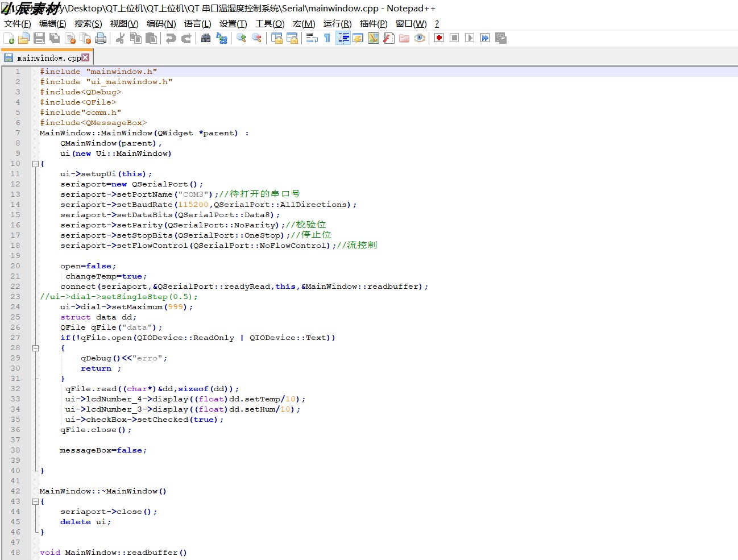
Task: Toggle the Function List panel icon
Action: coord(389,38)
